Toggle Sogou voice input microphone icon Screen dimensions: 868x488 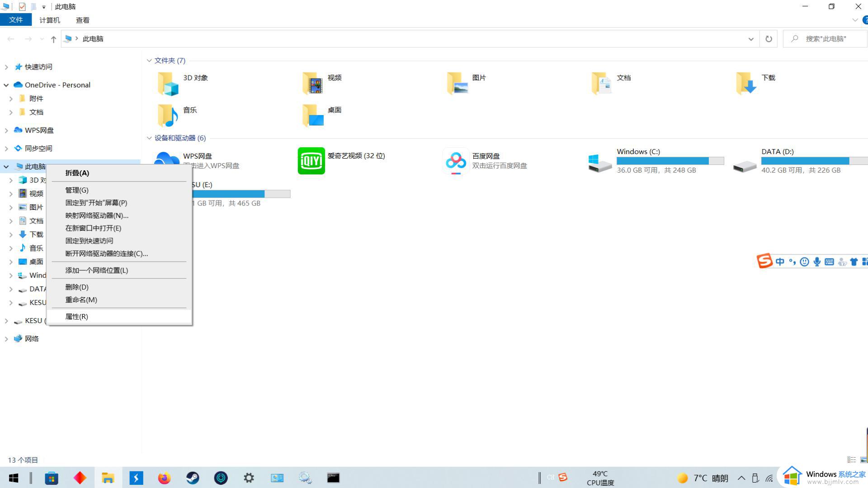817,262
